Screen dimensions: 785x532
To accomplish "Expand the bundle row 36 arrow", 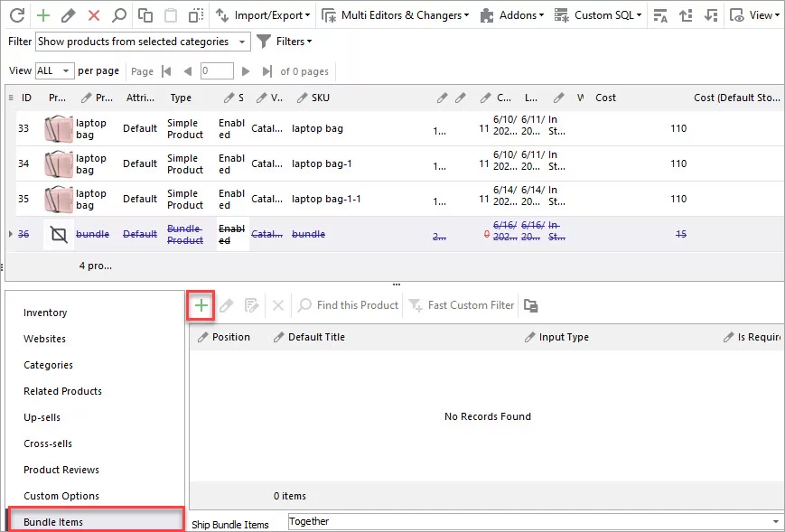I will pos(11,234).
